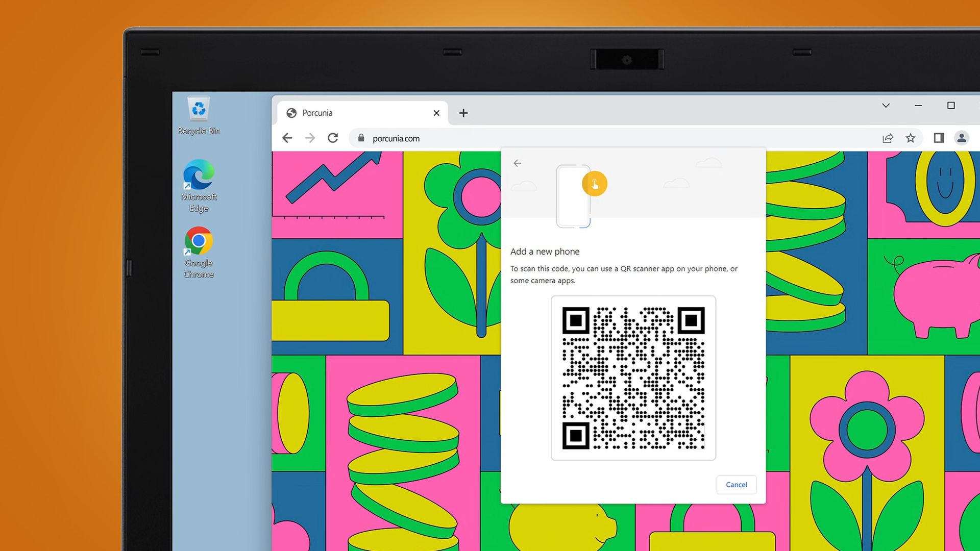Viewport: 980px width, 551px height.
Task: Click the page reload icon
Action: point(333,138)
